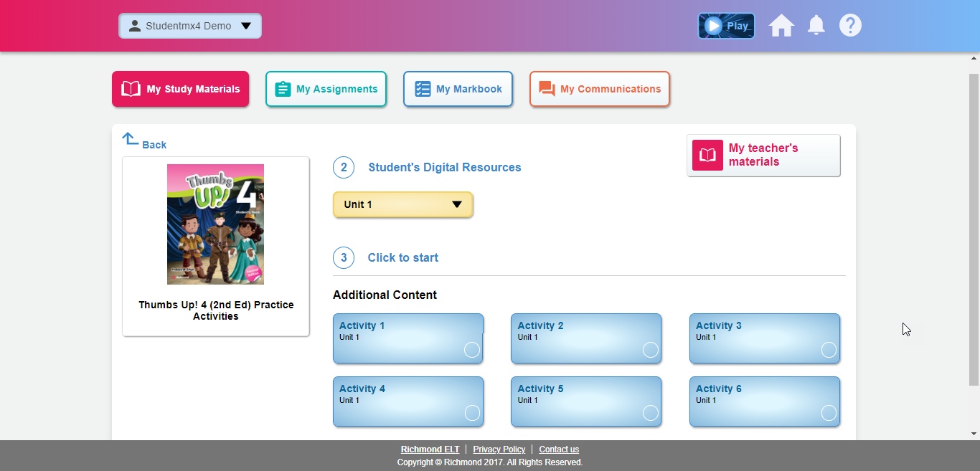The height and width of the screenshot is (471, 980).
Task: Select the book icon on My teacher's materials
Action: [x=707, y=155]
